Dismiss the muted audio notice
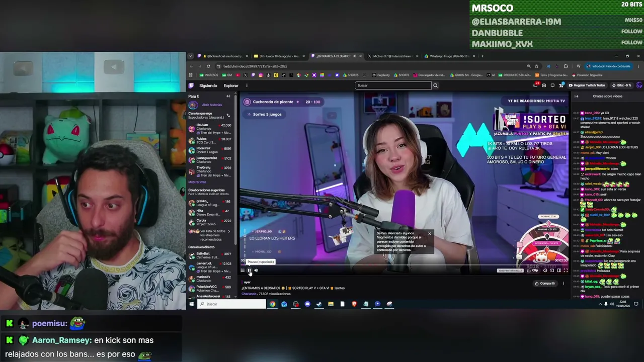This screenshot has height=362, width=644. [430, 234]
